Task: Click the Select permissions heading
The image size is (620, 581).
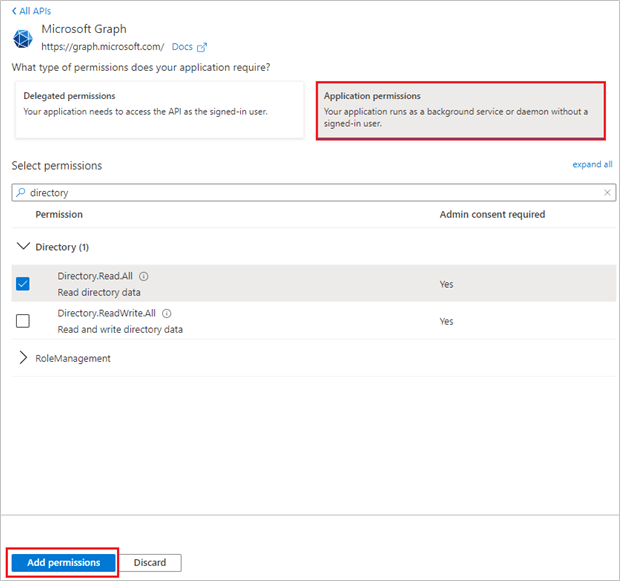Action: pyautogui.click(x=57, y=166)
